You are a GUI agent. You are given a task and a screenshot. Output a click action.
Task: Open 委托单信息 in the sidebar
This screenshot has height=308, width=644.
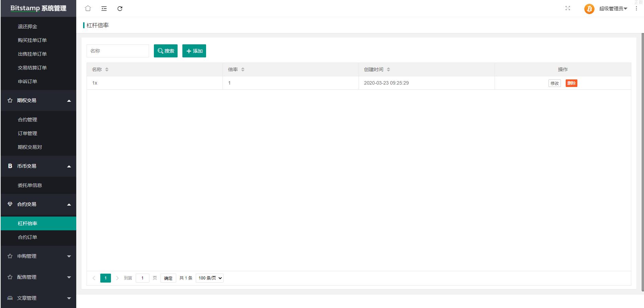coord(30,185)
